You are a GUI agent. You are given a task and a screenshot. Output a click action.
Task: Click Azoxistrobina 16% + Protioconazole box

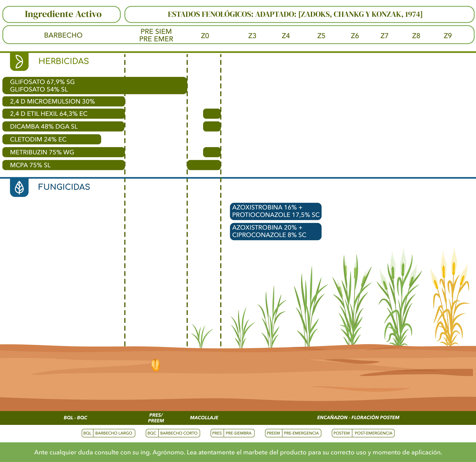pos(275,211)
